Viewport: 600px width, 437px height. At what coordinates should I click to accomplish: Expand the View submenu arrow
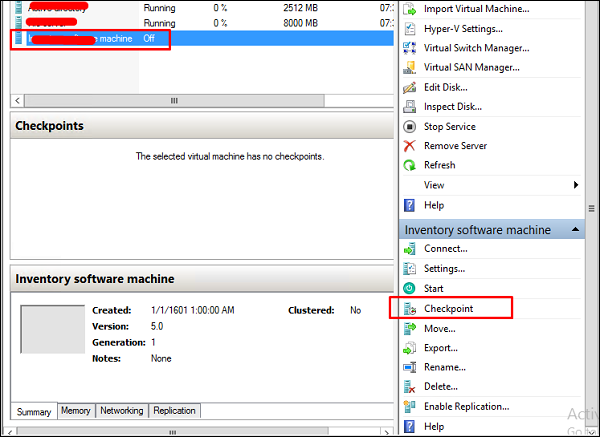tap(576, 185)
